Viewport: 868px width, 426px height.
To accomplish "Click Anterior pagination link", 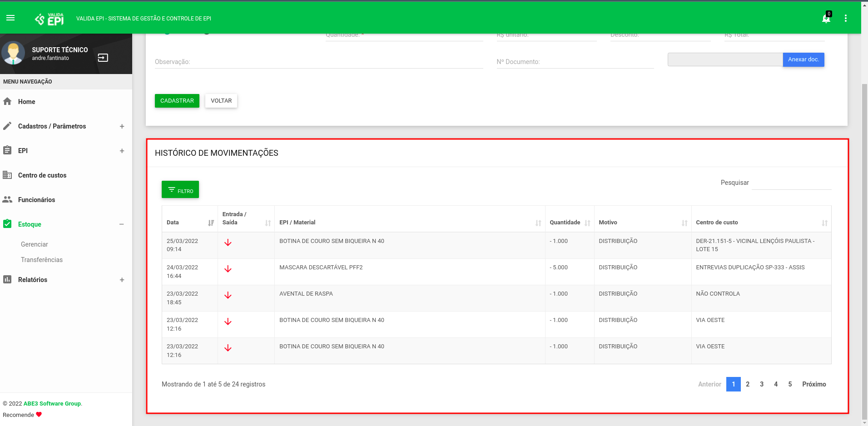I will click(x=709, y=384).
